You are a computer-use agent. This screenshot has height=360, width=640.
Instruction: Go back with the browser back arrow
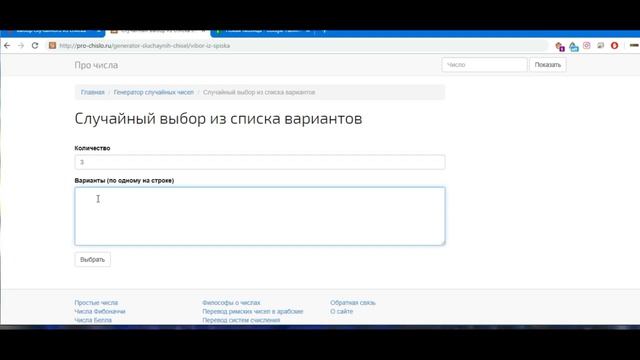tap(7, 46)
